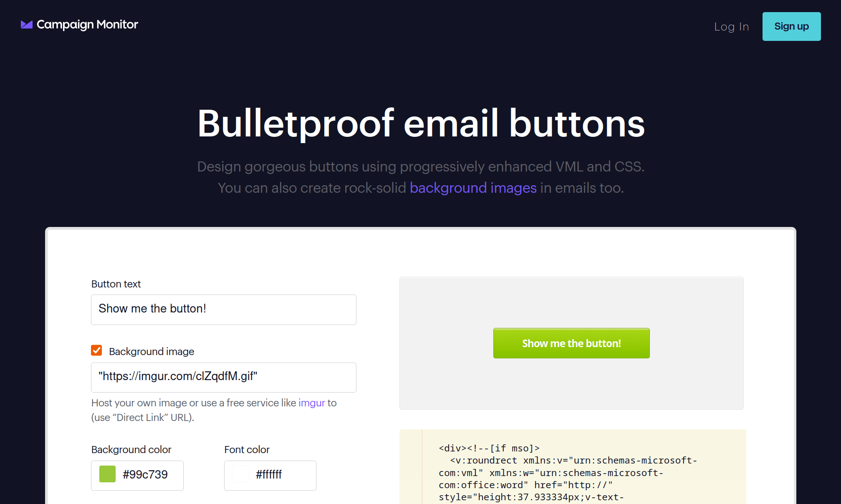Click the background color green swatch
Viewport: 841px width, 504px height.
coord(106,474)
